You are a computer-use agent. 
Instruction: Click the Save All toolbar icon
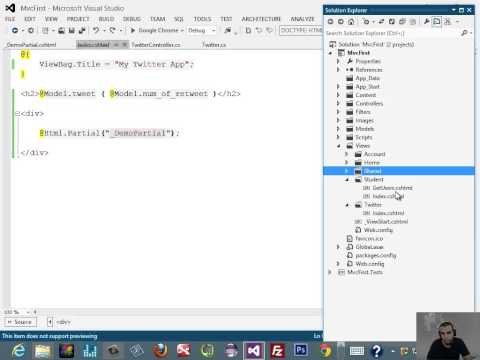click(x=82, y=30)
